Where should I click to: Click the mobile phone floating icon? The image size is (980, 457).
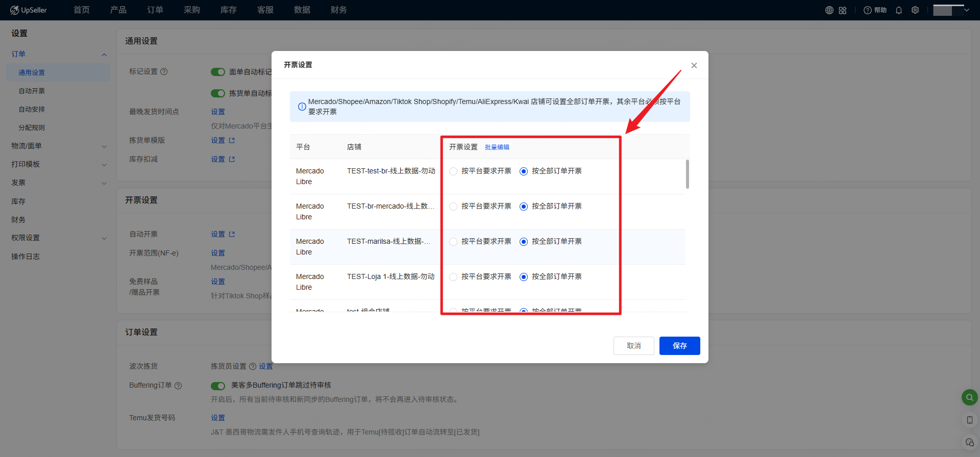click(969, 420)
